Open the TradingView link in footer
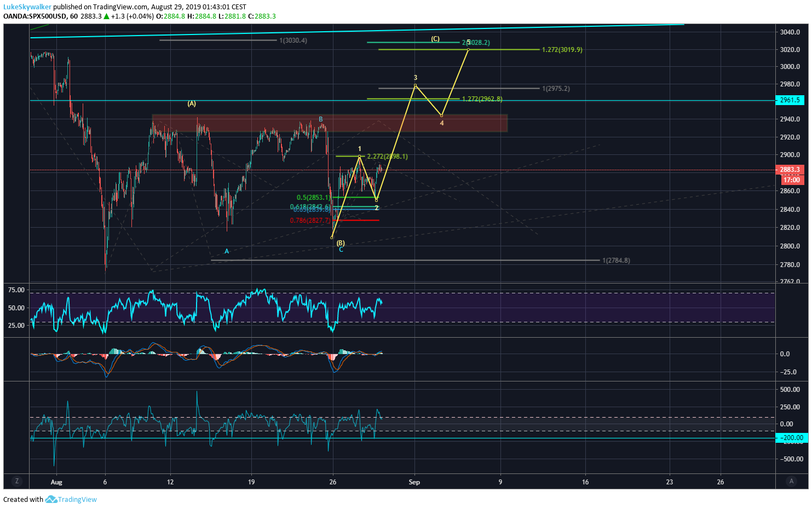 (x=77, y=499)
